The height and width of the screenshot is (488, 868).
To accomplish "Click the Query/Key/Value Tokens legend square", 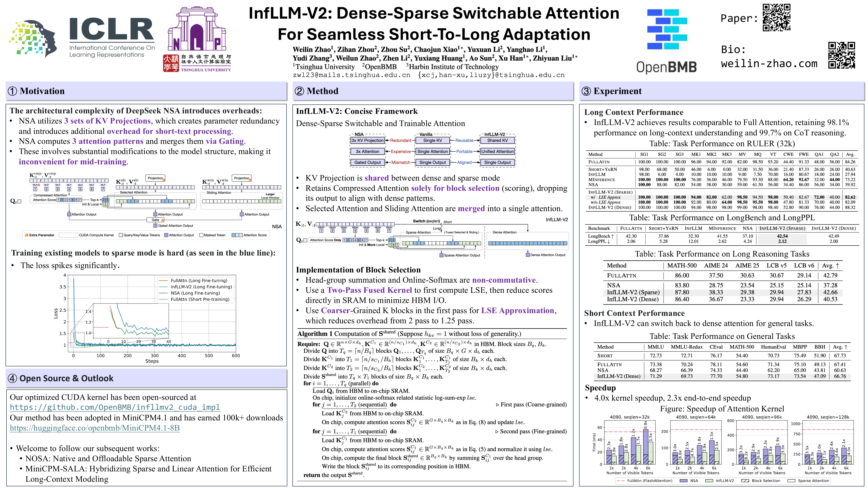I will (x=121, y=235).
